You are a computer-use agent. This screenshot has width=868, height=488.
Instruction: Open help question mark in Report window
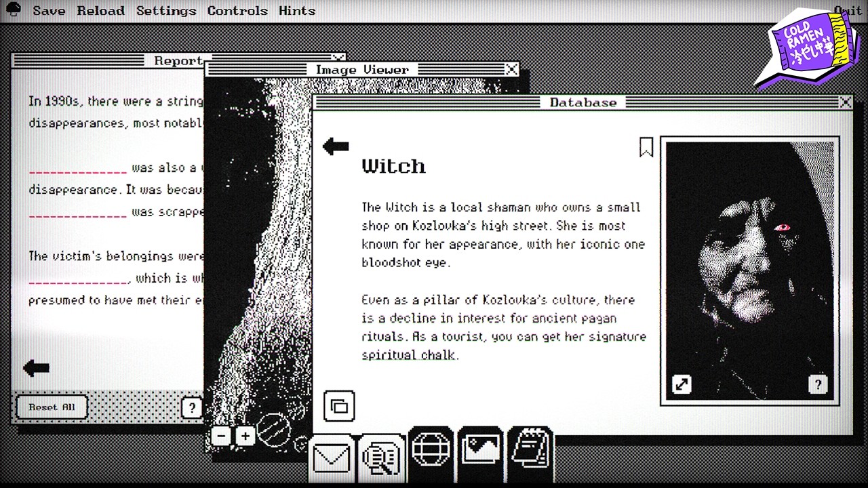(192, 407)
